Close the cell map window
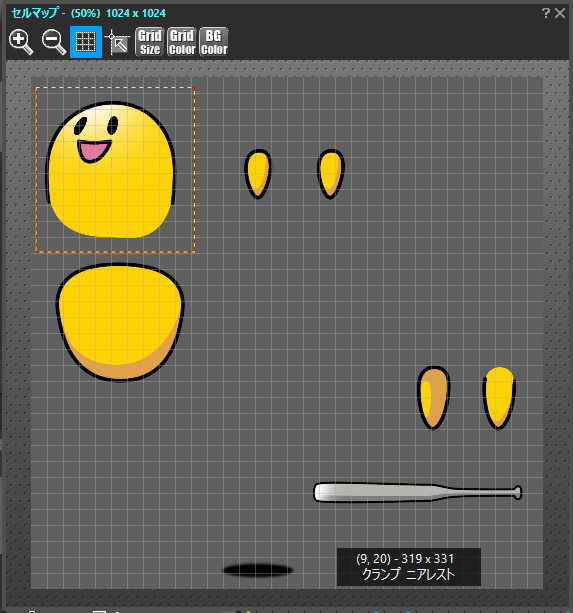573x613 pixels. (560, 13)
